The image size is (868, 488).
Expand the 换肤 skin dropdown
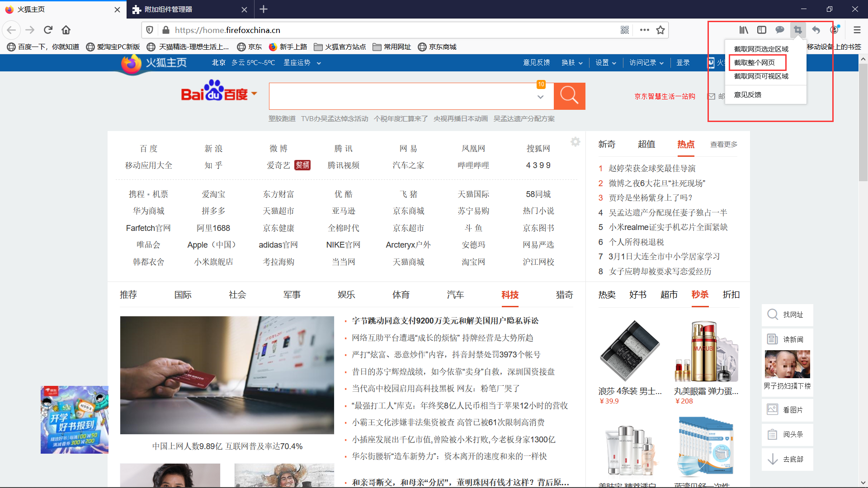tap(572, 63)
